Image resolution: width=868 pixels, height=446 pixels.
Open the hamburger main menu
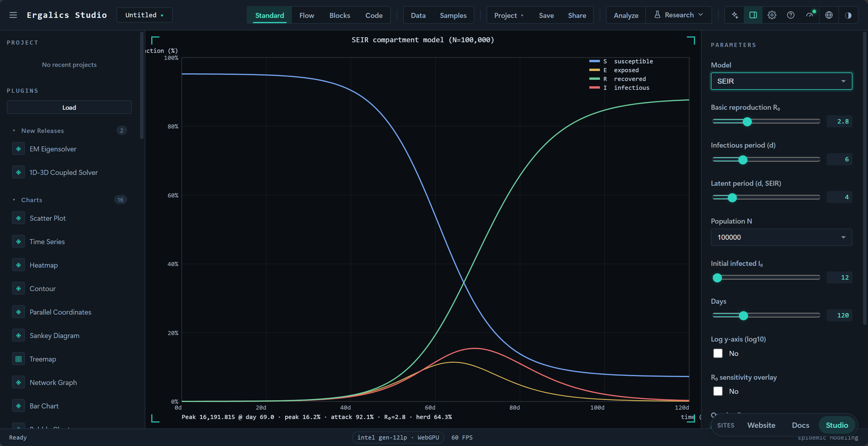pyautogui.click(x=13, y=15)
